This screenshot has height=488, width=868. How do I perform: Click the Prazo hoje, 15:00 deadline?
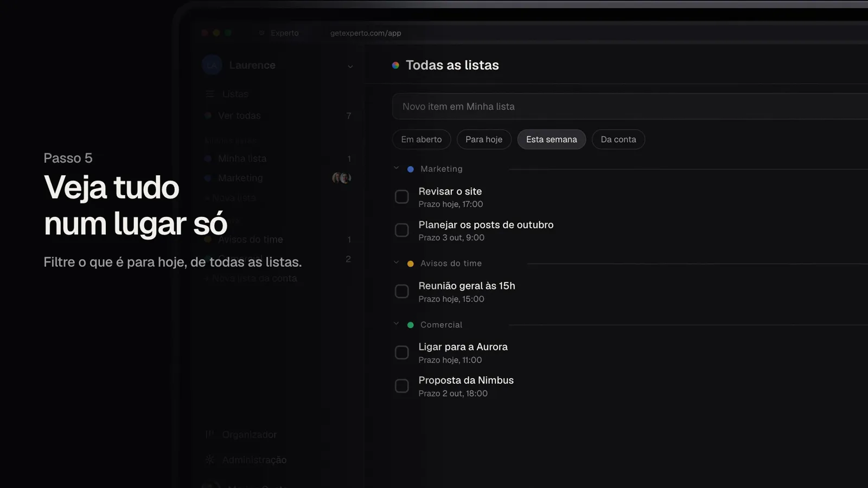pyautogui.click(x=451, y=299)
